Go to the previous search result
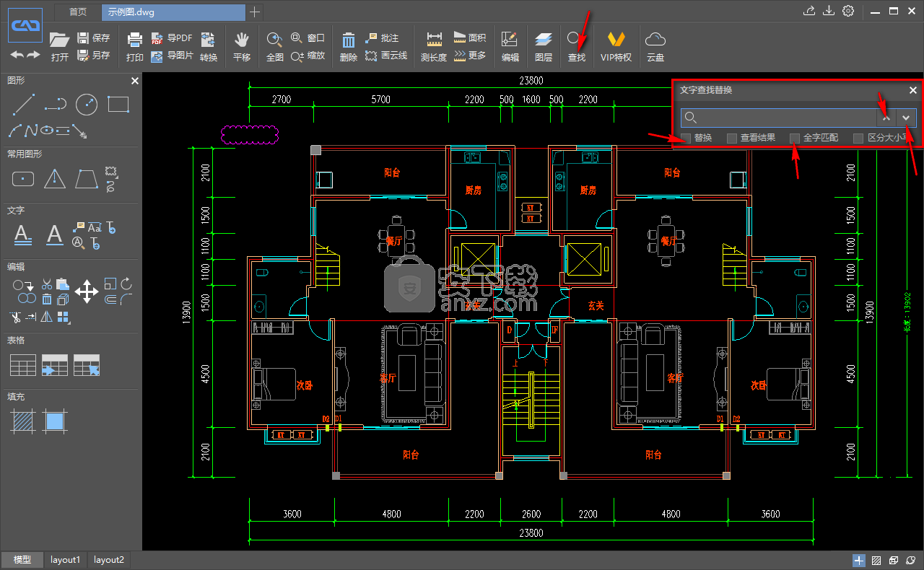The image size is (924, 570). (886, 118)
